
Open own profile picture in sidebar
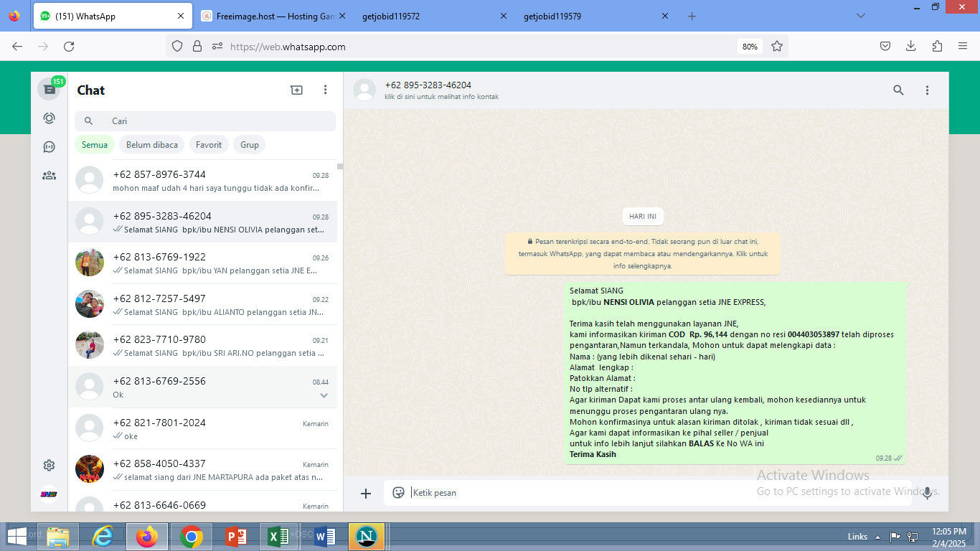point(49,494)
